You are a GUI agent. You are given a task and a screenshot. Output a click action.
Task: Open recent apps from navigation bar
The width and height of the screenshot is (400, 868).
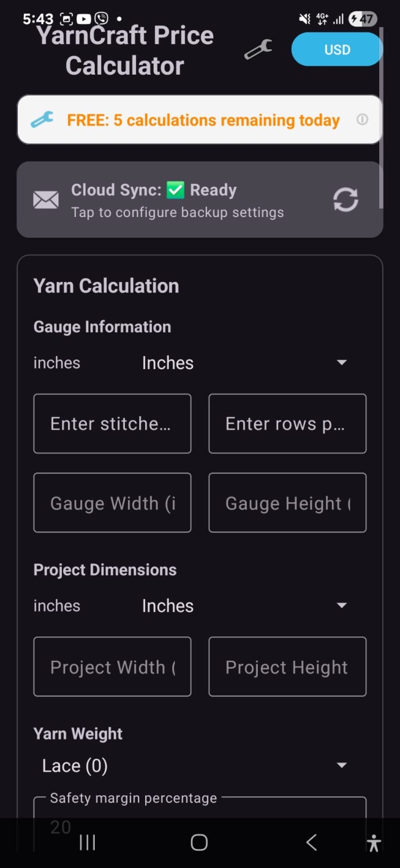click(87, 843)
